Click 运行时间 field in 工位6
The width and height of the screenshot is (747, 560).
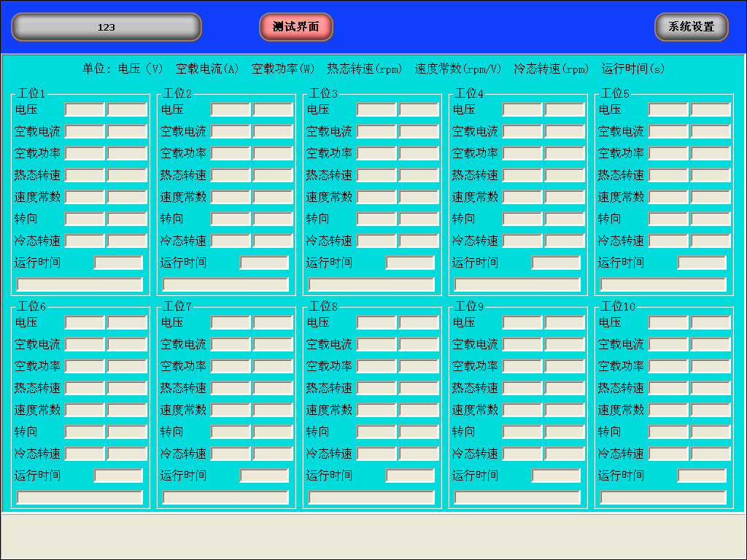(x=118, y=475)
